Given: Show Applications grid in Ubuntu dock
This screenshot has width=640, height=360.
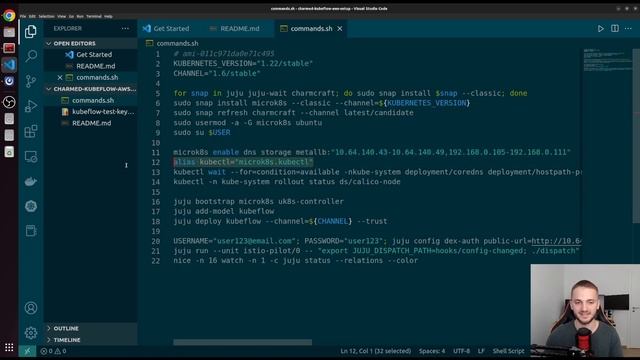Looking at the screenshot, I should (x=9, y=347).
